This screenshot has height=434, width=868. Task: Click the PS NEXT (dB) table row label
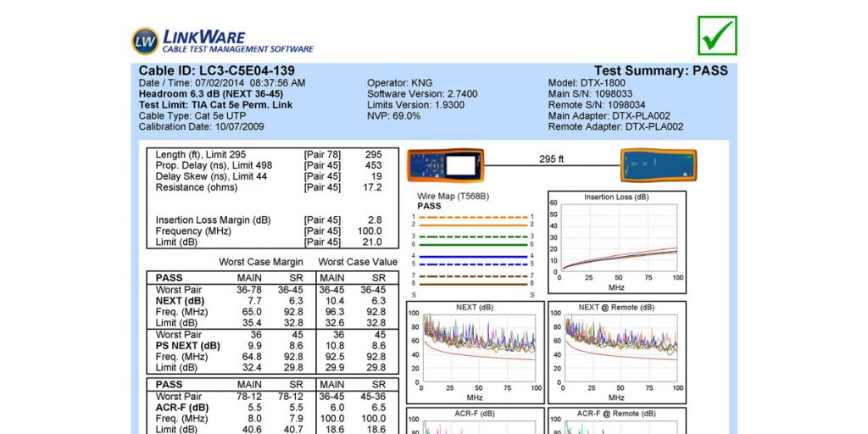(187, 346)
